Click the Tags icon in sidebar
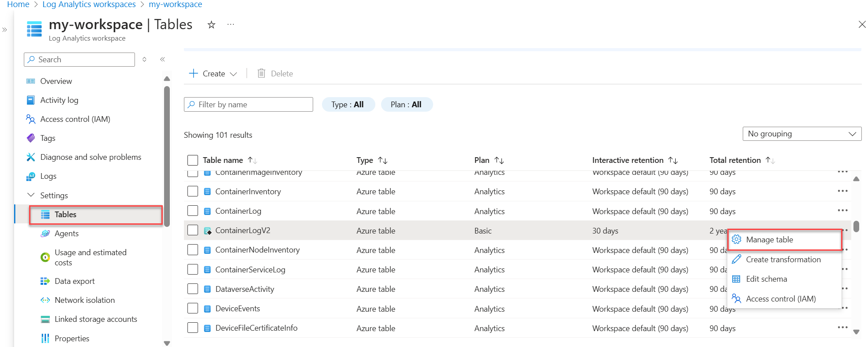 30,138
